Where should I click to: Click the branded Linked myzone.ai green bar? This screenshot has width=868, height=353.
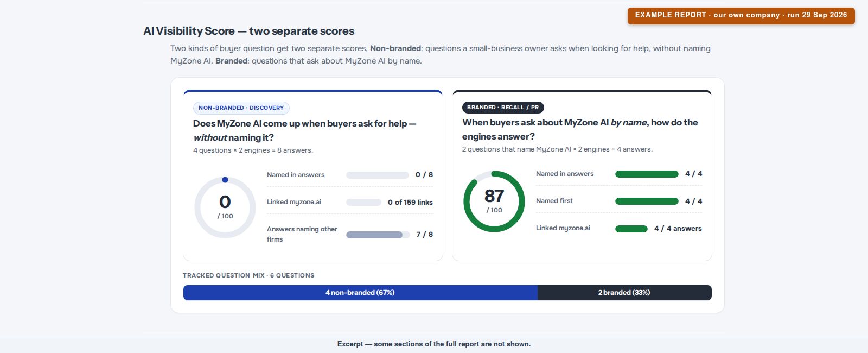click(631, 229)
